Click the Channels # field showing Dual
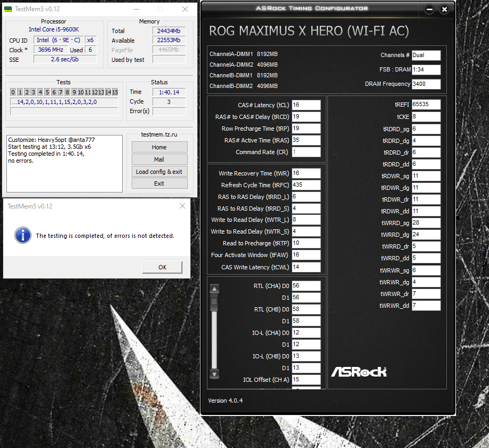This screenshot has height=448, width=489. [x=426, y=55]
